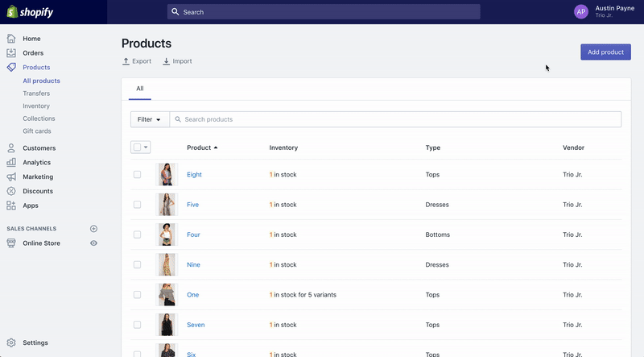Click the Home house icon
644x357 pixels.
tap(11, 39)
